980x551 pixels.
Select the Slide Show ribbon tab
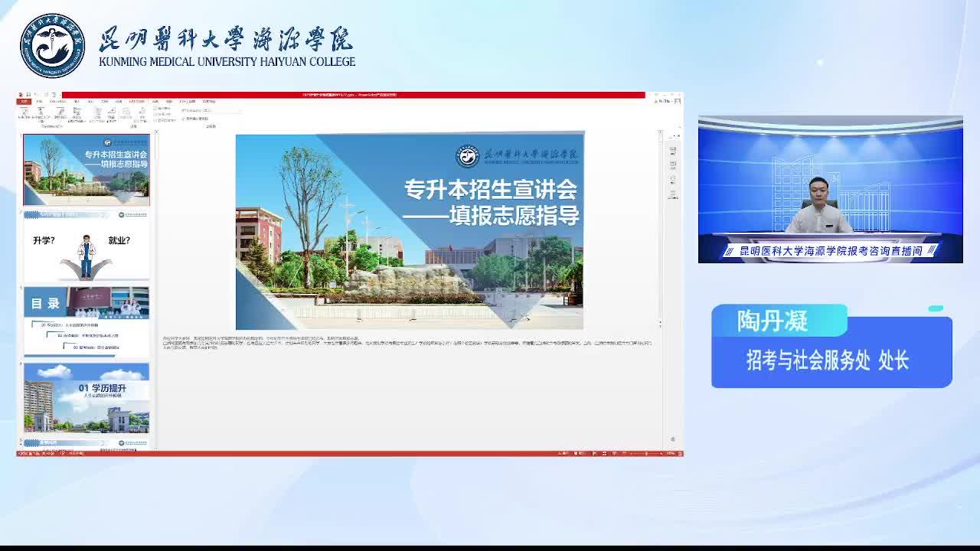tap(136, 101)
